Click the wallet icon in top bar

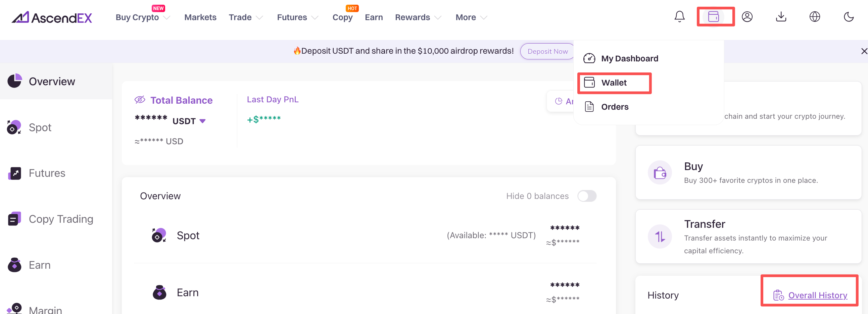pyautogui.click(x=713, y=16)
